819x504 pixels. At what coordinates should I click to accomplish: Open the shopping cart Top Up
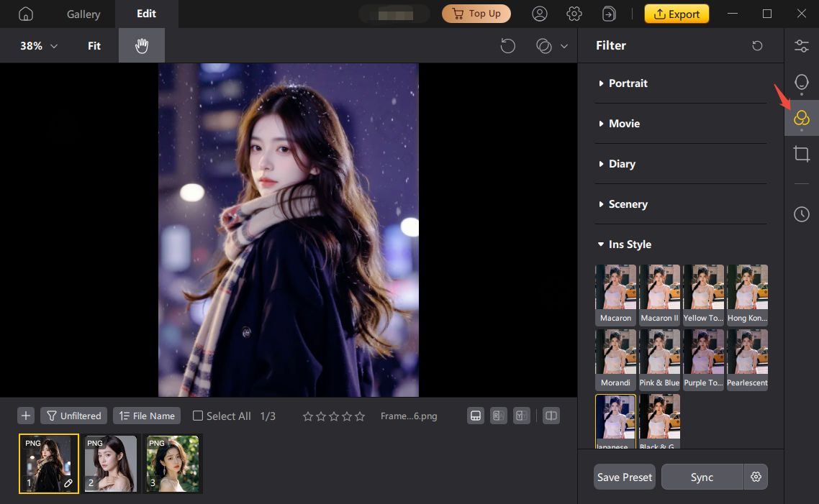[476, 14]
